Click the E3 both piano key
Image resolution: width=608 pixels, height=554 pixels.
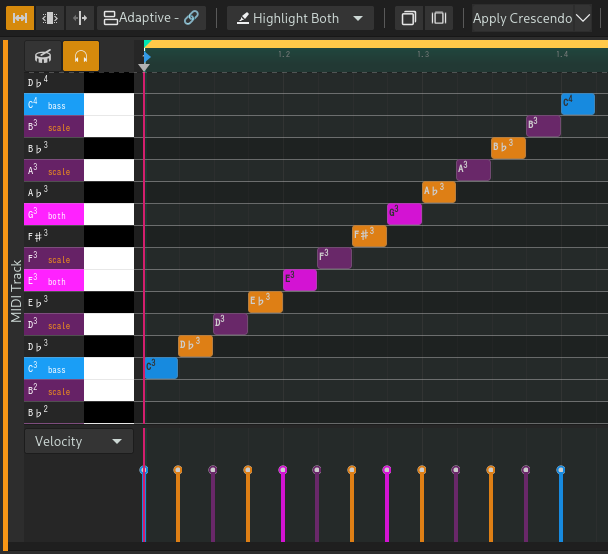(x=79, y=280)
